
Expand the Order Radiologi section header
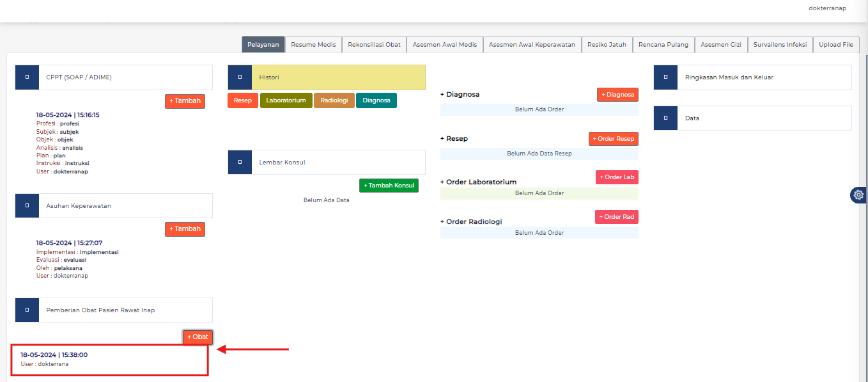click(x=471, y=222)
